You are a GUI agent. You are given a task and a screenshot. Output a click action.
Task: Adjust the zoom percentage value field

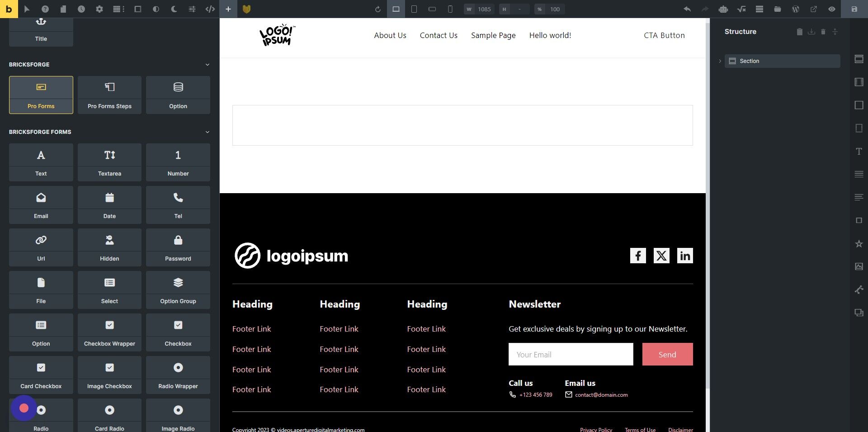coord(555,9)
